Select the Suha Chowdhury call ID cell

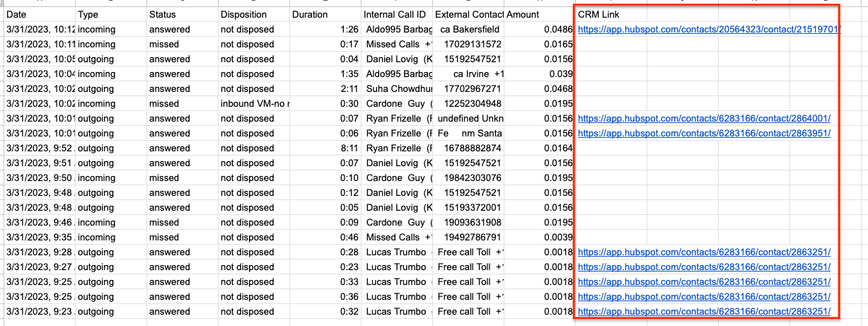pos(396,89)
